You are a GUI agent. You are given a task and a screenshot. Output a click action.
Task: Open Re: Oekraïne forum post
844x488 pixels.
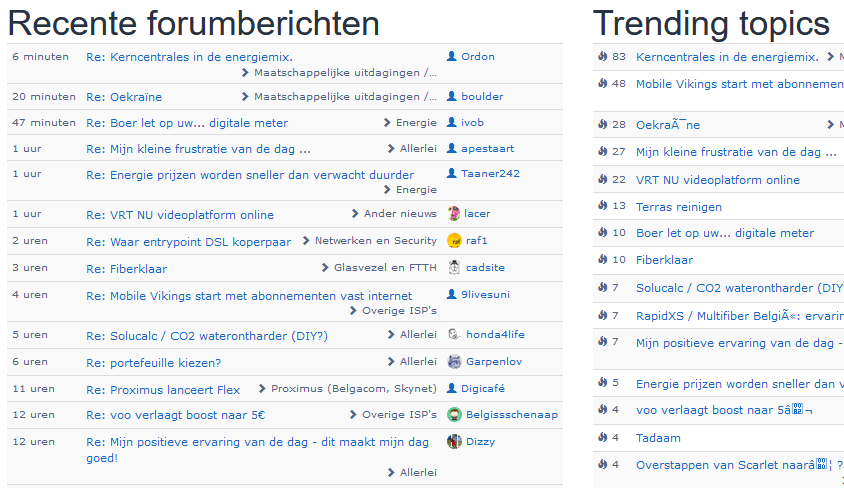pyautogui.click(x=124, y=97)
